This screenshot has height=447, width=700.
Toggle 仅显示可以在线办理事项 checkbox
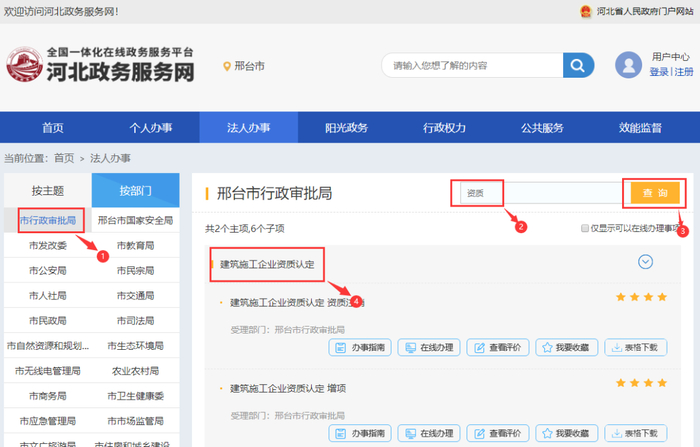[585, 228]
